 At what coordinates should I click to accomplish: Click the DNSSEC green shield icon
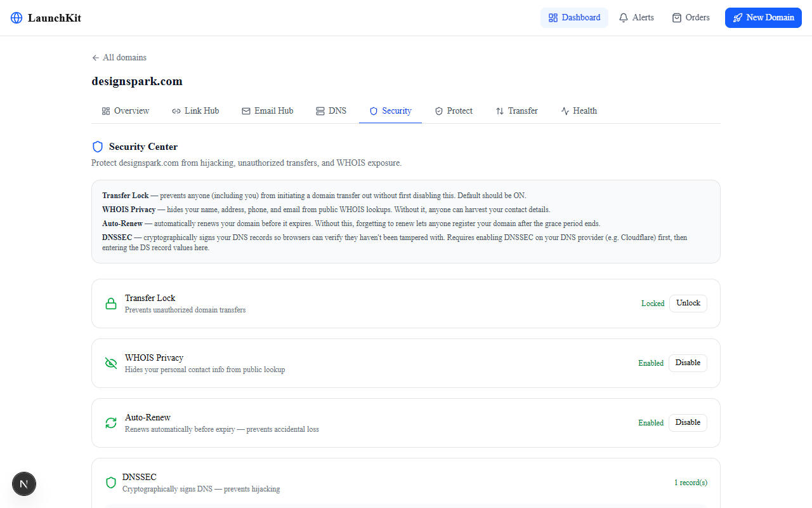pos(111,483)
